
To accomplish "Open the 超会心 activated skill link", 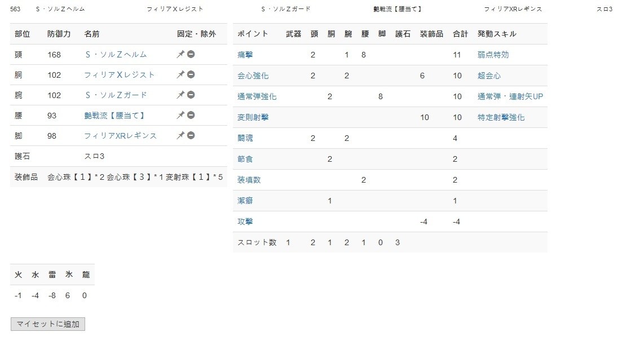I will pos(489,76).
